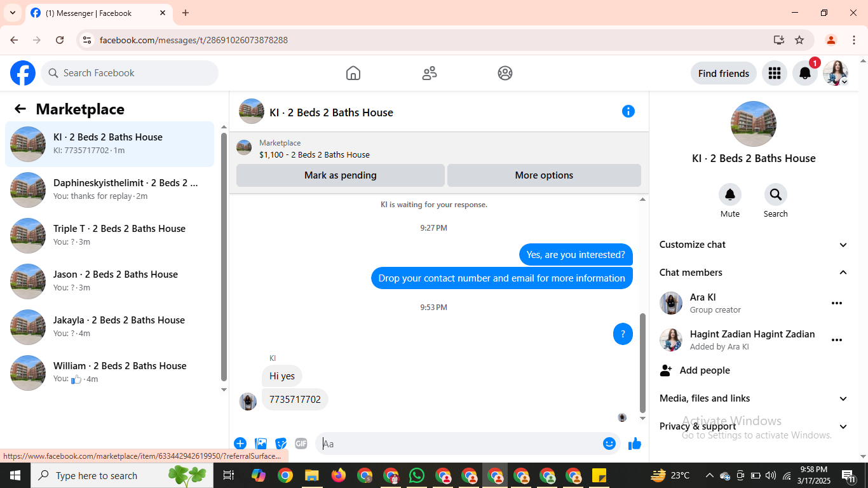
Task: Click the Facebook logo
Action: coord(23,73)
